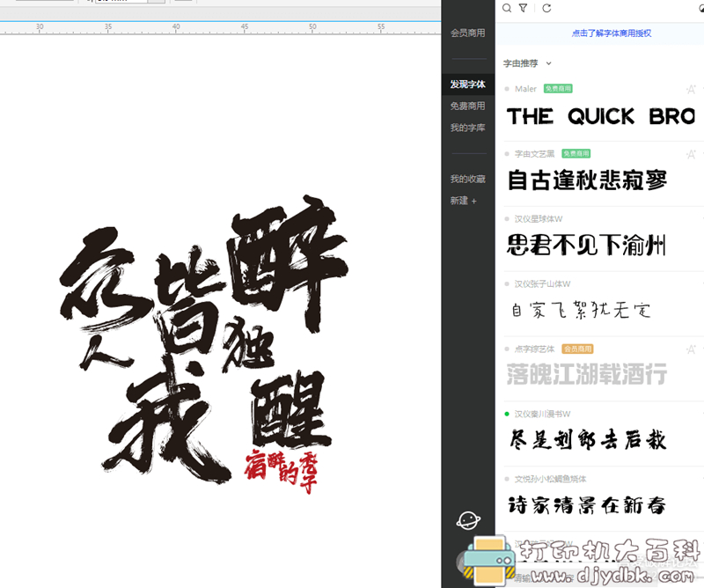This screenshot has height=588, width=704.
Task: Click the orange 会员商用 badge beside 点字综艺体
Action: pos(577,349)
